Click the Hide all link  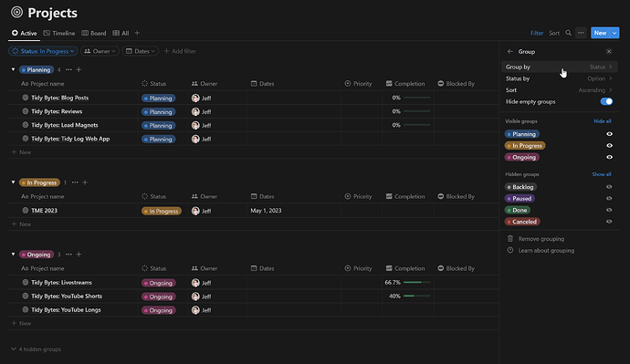603,121
